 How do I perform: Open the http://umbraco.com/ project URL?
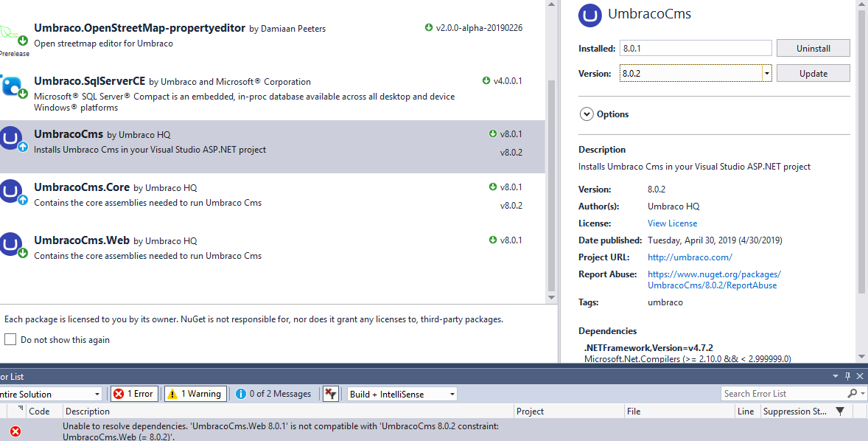click(690, 257)
